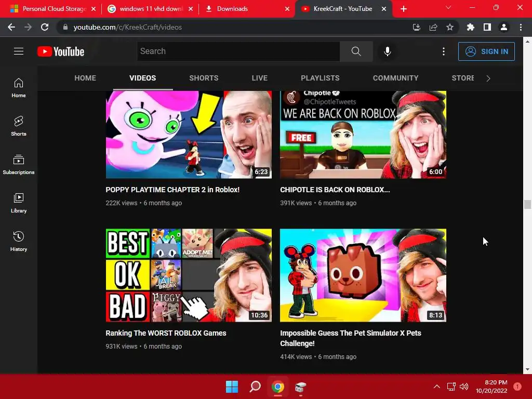Open the Windows Start menu

coord(232,387)
